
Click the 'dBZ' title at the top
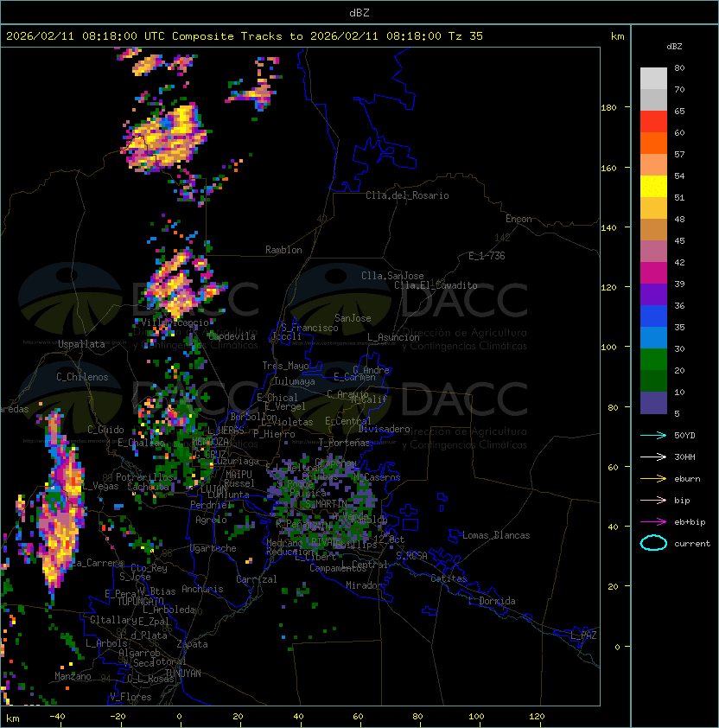click(359, 12)
